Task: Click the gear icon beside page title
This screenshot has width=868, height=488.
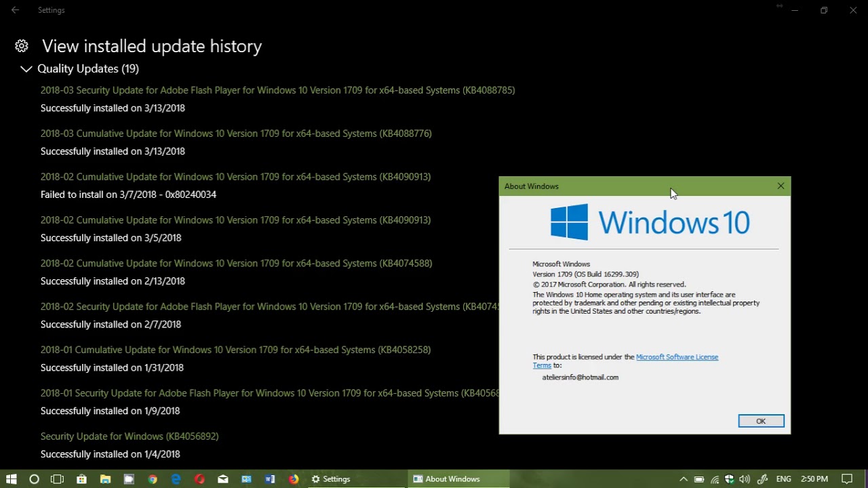Action: pyautogui.click(x=22, y=46)
